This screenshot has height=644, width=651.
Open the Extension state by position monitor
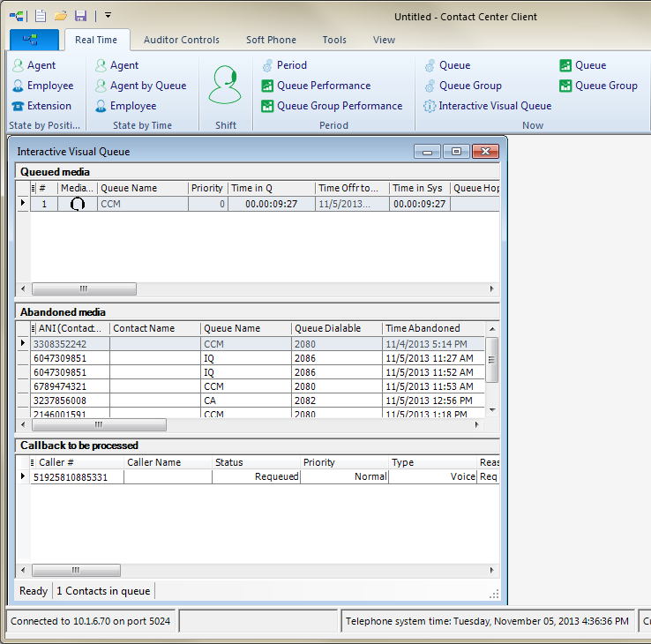(x=49, y=106)
